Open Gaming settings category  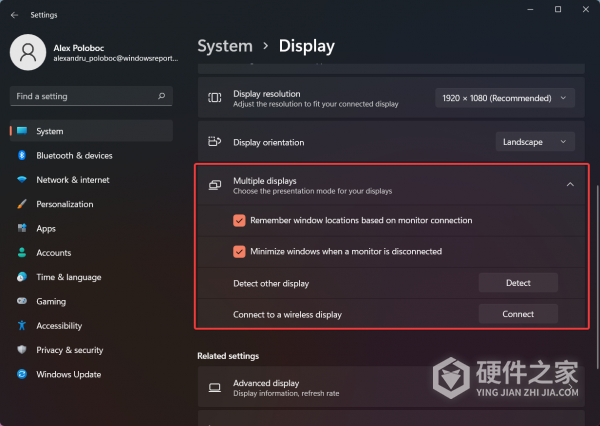point(91,301)
